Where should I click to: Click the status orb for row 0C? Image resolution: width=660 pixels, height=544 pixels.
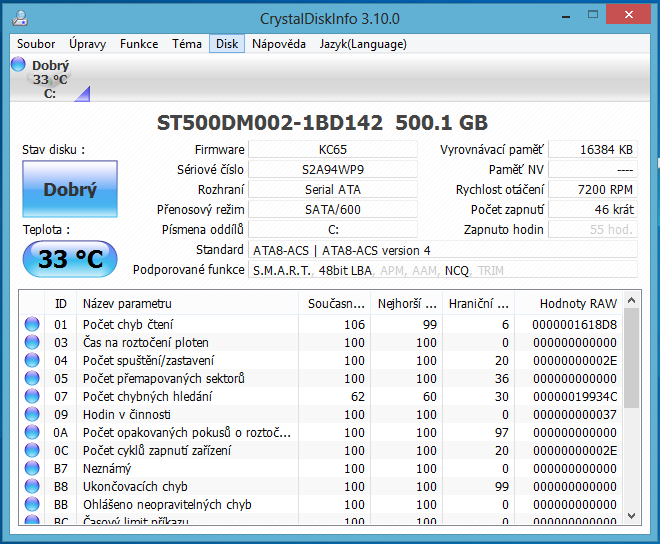click(32, 450)
